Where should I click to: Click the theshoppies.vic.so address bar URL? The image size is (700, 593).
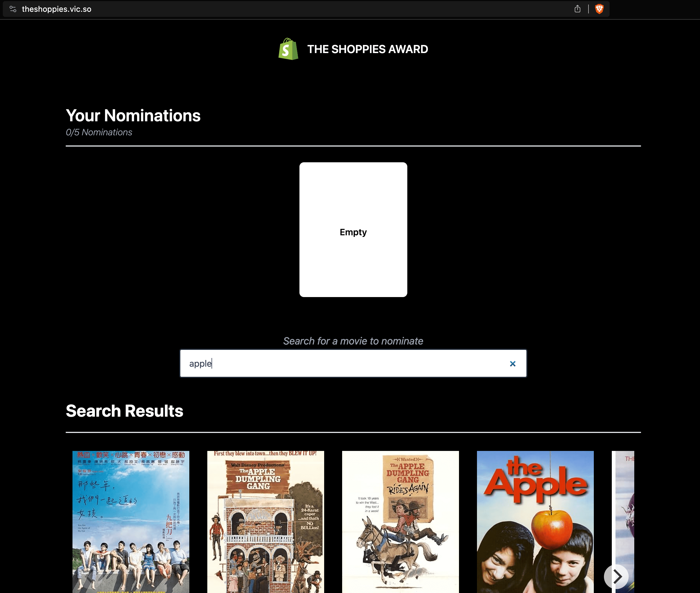[56, 9]
